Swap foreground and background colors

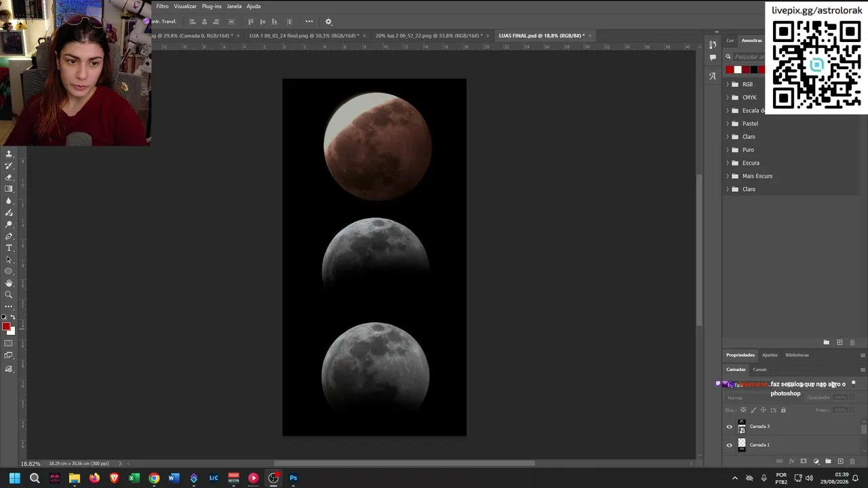coord(12,317)
